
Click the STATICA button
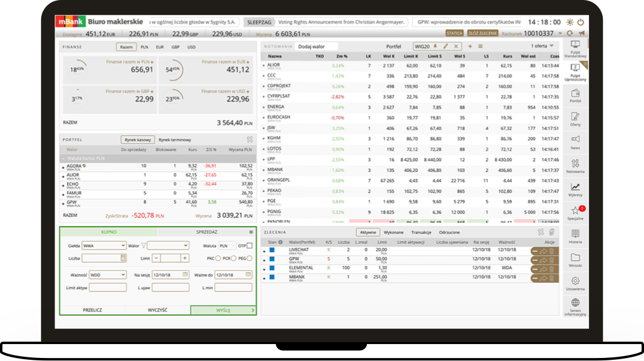coord(454,33)
